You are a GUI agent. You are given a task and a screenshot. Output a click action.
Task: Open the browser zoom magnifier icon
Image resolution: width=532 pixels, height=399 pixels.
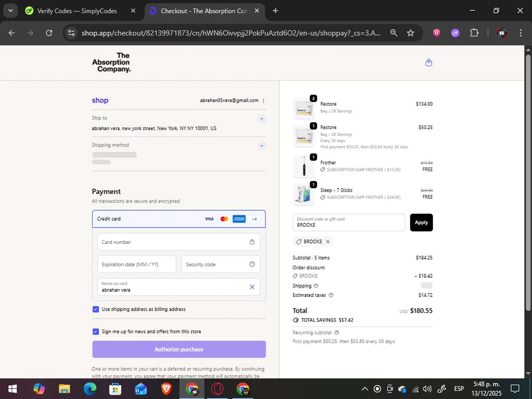pos(394,33)
